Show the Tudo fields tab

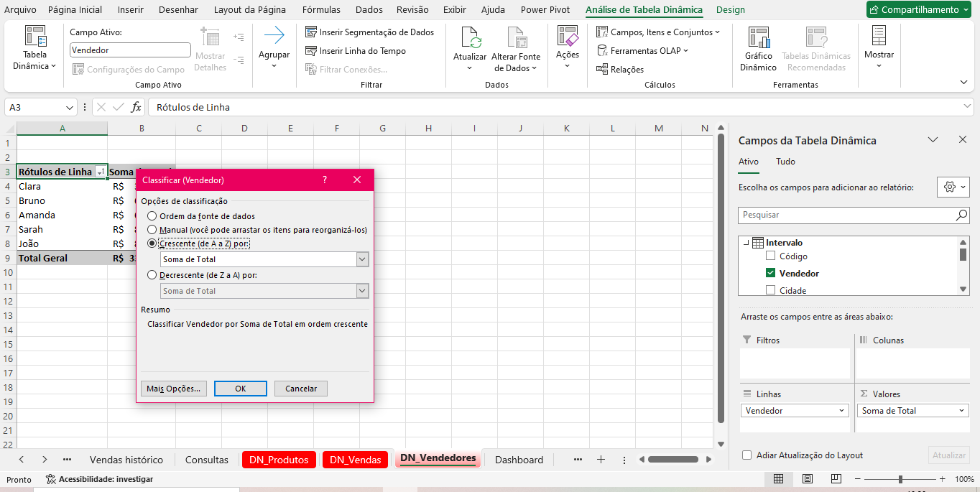point(785,162)
